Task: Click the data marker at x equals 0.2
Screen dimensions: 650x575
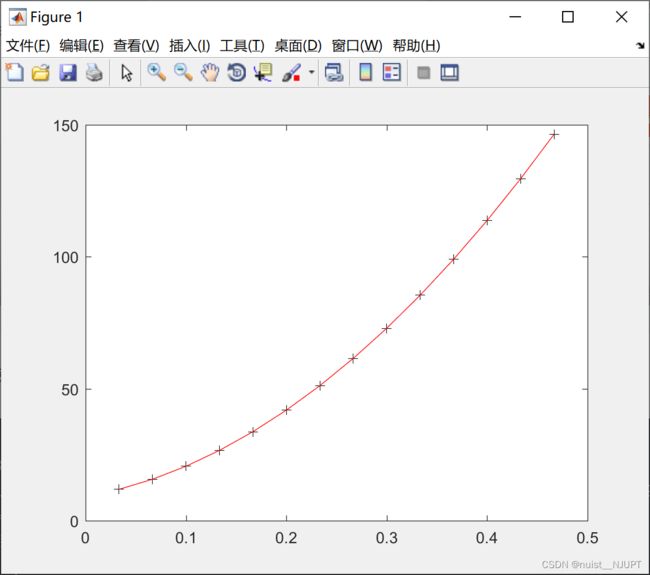Action: [286, 410]
